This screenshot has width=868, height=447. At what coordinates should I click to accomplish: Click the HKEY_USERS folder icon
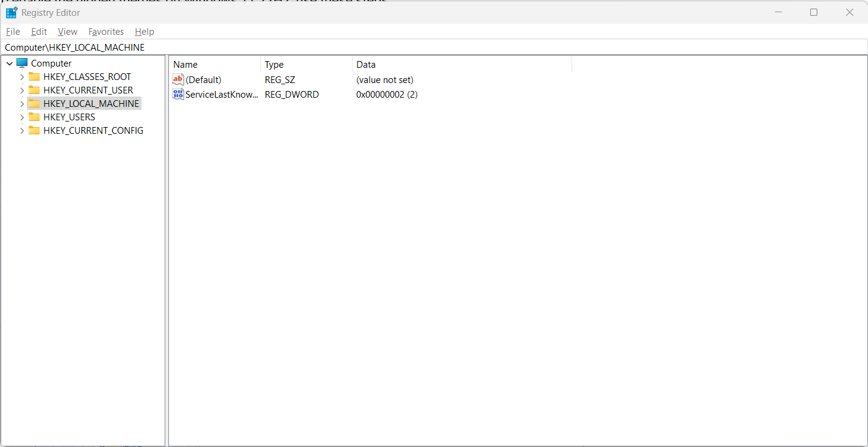(x=34, y=117)
